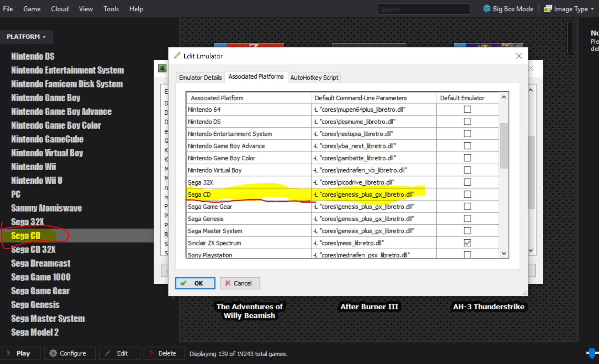Select the Associated Platforms tab
The image size is (599, 364).
tap(256, 76)
